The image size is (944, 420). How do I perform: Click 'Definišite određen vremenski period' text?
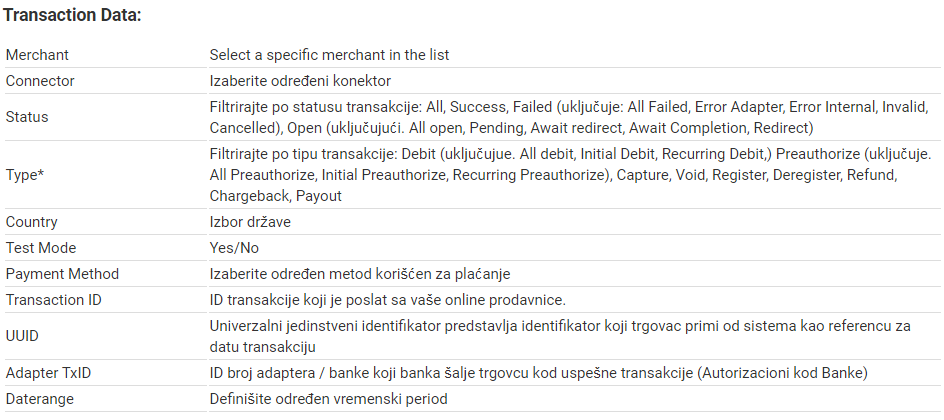(329, 399)
